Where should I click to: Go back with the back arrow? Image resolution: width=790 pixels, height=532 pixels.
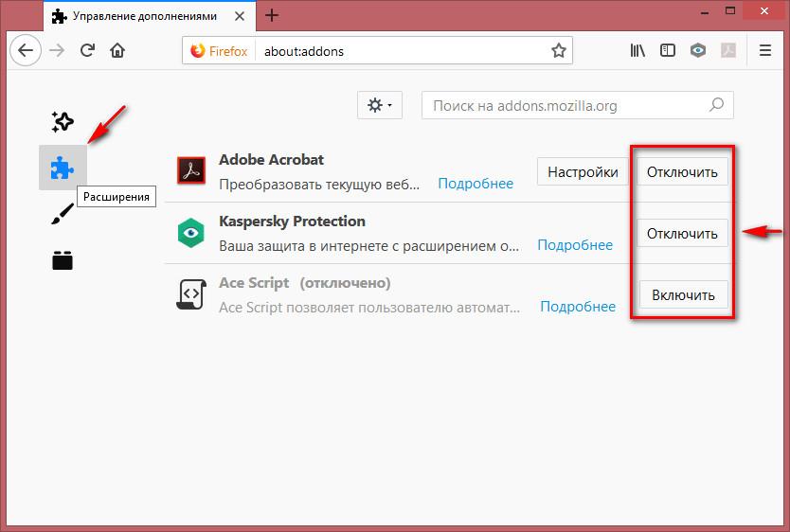[x=26, y=50]
